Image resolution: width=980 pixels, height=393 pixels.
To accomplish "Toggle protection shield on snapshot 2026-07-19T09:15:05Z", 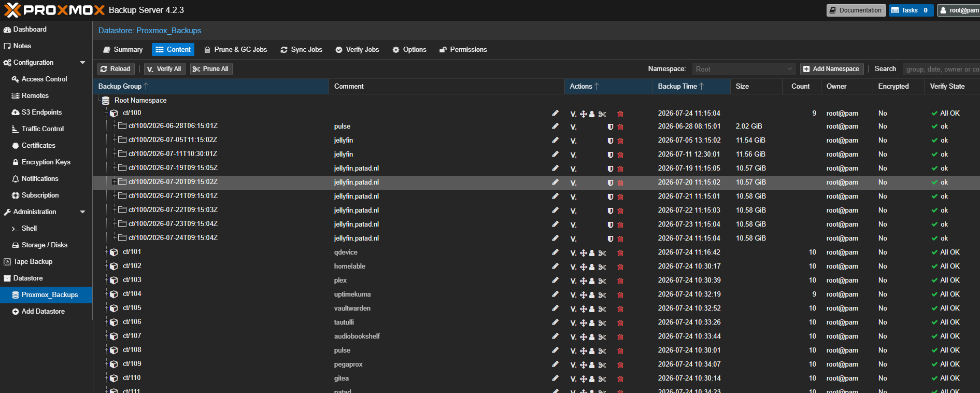I will [x=610, y=169].
